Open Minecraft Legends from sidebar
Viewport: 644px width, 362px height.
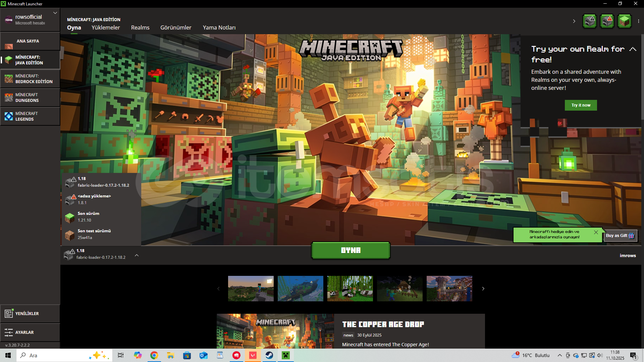click(30, 116)
